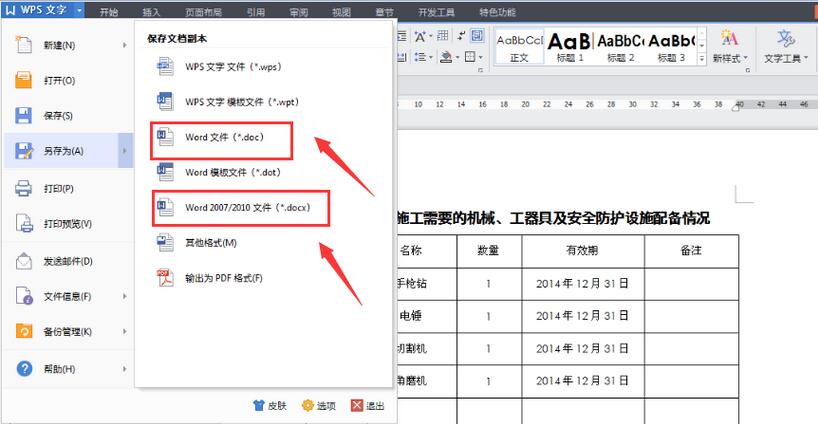
Task: Open the borders dropdown arrow
Action: click(480, 57)
